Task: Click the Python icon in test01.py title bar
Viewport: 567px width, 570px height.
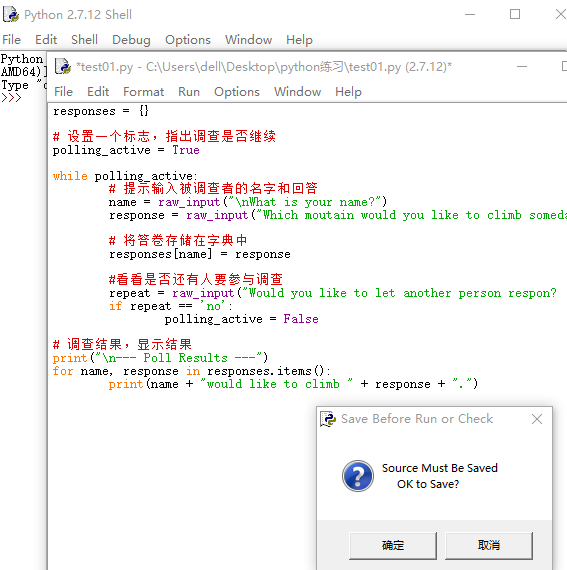Action: 63,67
